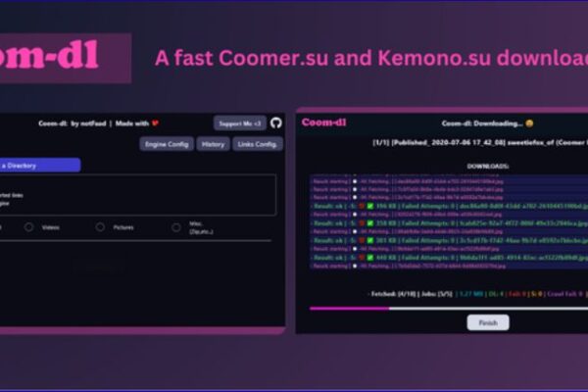Screen dimensions: 588x392
Task: Click the Support Me <3 button
Action: click(x=240, y=123)
